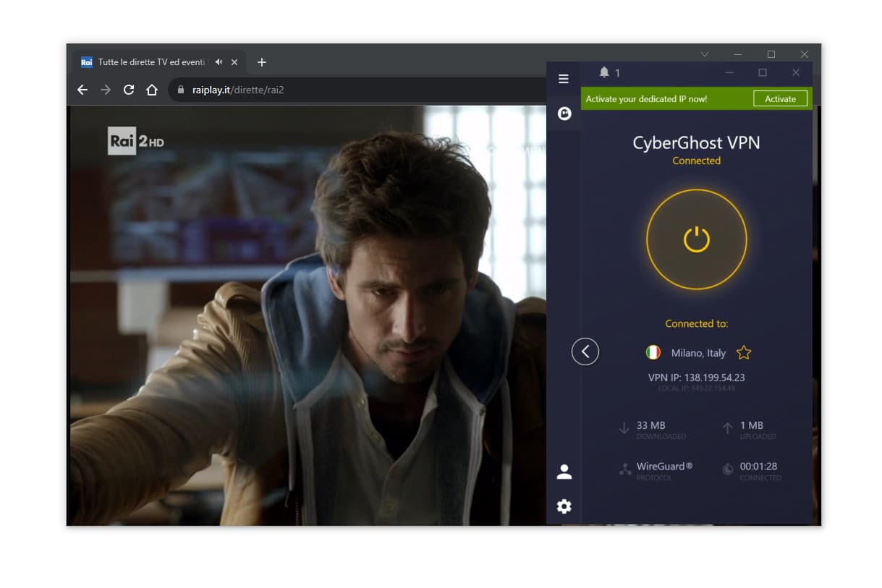Click the 00:01:28 connected time
The width and height of the screenshot is (882, 588).
(x=758, y=466)
